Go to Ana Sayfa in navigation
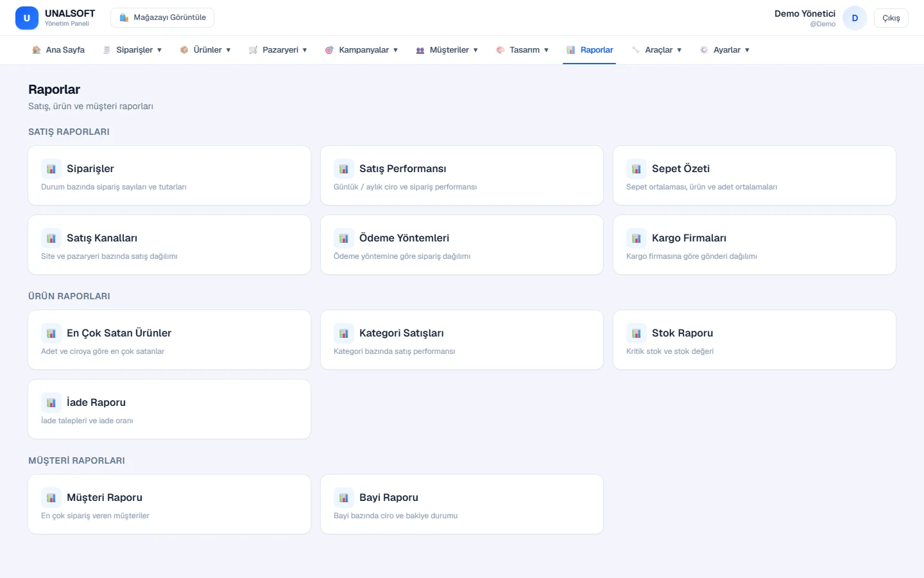The height and width of the screenshot is (578, 924). pos(65,50)
